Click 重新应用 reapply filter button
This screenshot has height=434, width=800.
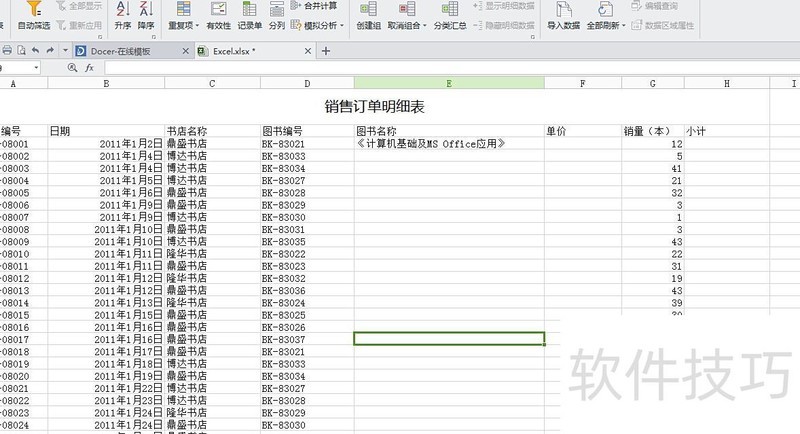80,24
